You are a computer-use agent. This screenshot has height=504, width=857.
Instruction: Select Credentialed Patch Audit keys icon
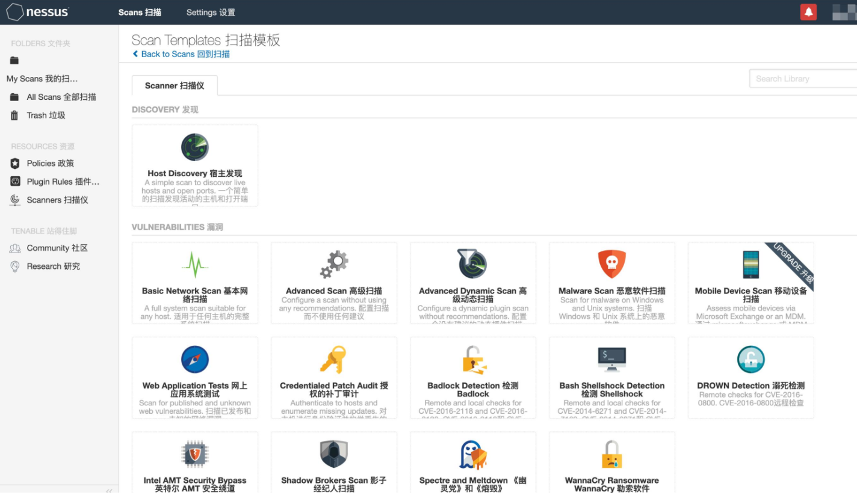333,360
